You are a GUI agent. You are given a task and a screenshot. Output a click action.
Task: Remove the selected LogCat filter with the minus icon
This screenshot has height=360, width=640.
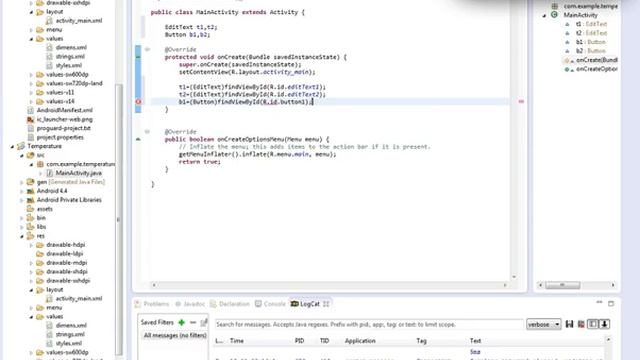[x=193, y=322]
